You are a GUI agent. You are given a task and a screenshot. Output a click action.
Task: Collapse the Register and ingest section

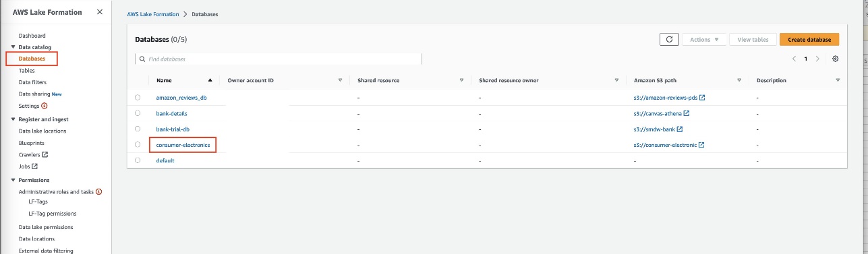coord(13,119)
